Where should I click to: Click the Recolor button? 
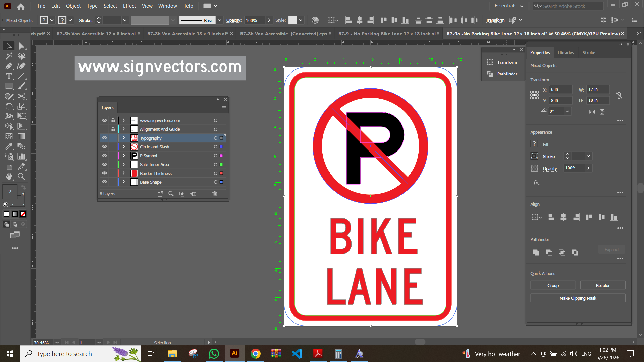click(603, 285)
